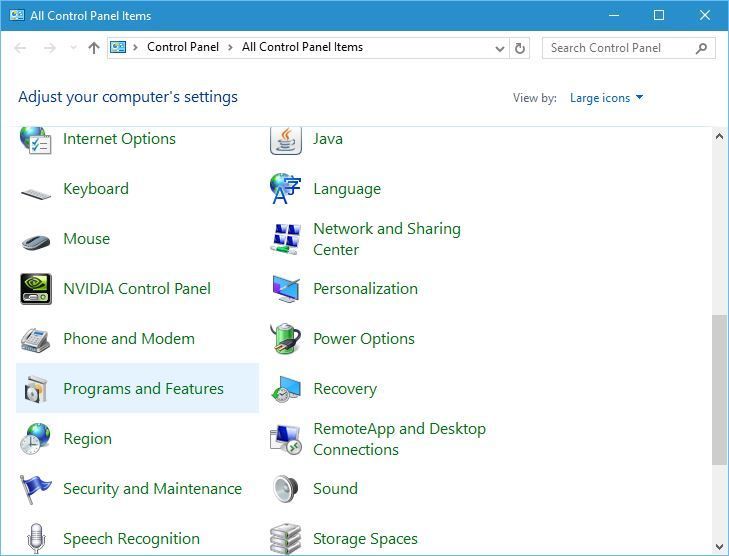
Task: Open the Region link
Action: click(87, 439)
